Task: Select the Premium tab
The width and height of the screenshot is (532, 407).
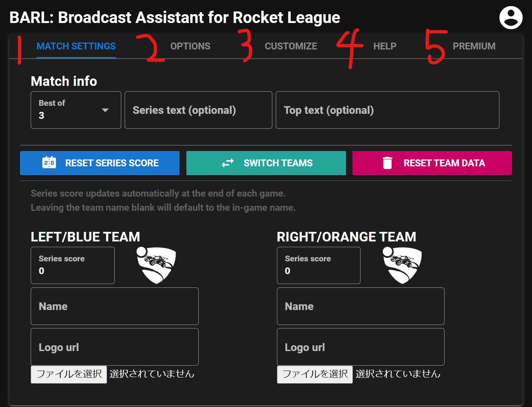Action: pos(474,46)
